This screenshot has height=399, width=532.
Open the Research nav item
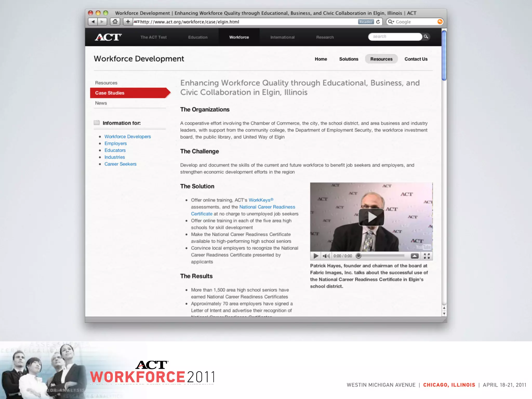(325, 37)
